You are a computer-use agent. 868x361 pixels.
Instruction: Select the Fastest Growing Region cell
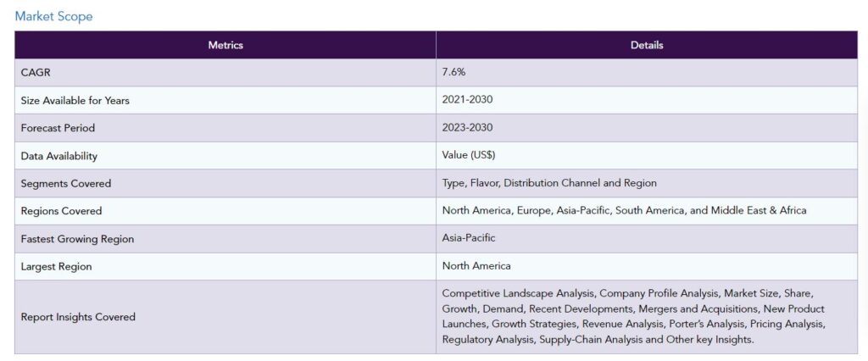(x=225, y=239)
